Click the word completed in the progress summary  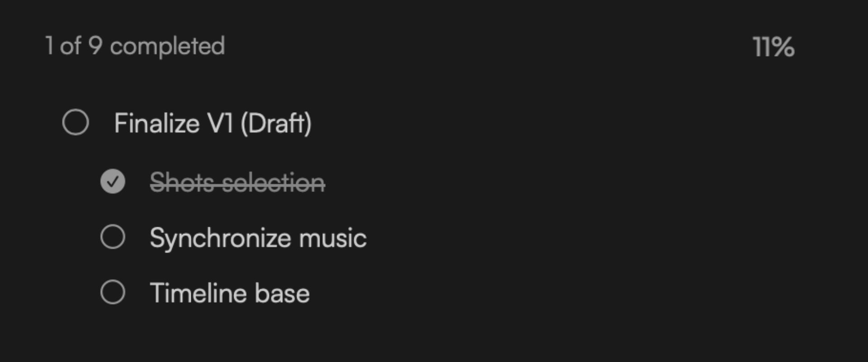point(167,46)
